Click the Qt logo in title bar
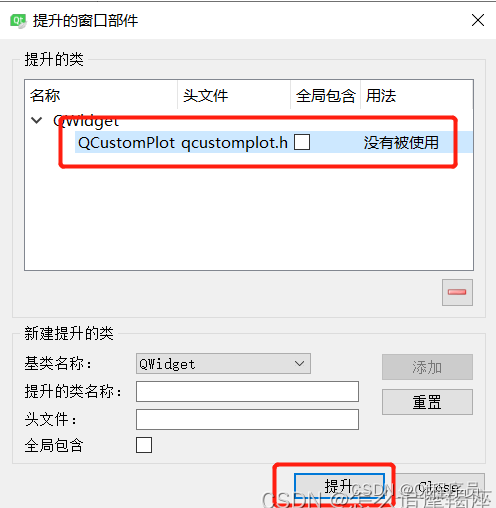 (18, 21)
